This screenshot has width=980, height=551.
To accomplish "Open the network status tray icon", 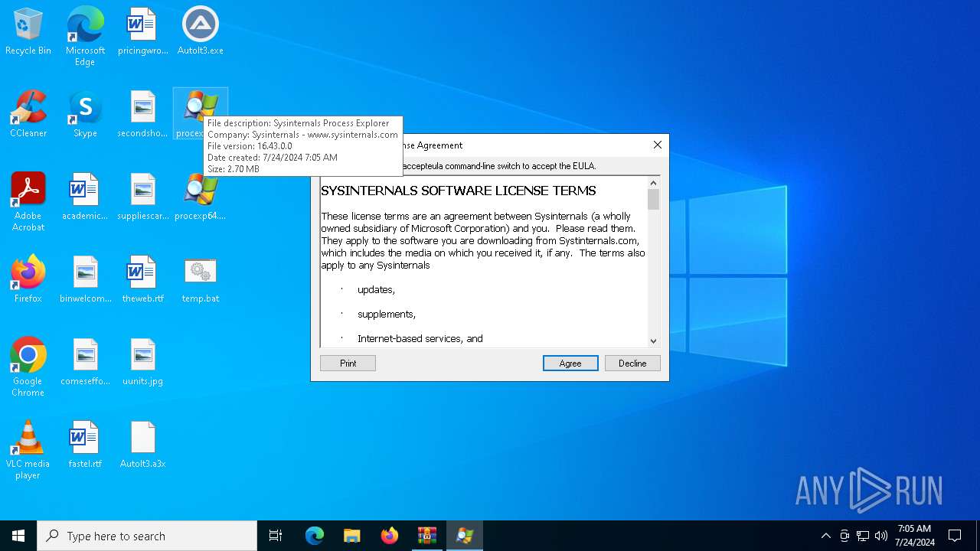I will tap(863, 536).
